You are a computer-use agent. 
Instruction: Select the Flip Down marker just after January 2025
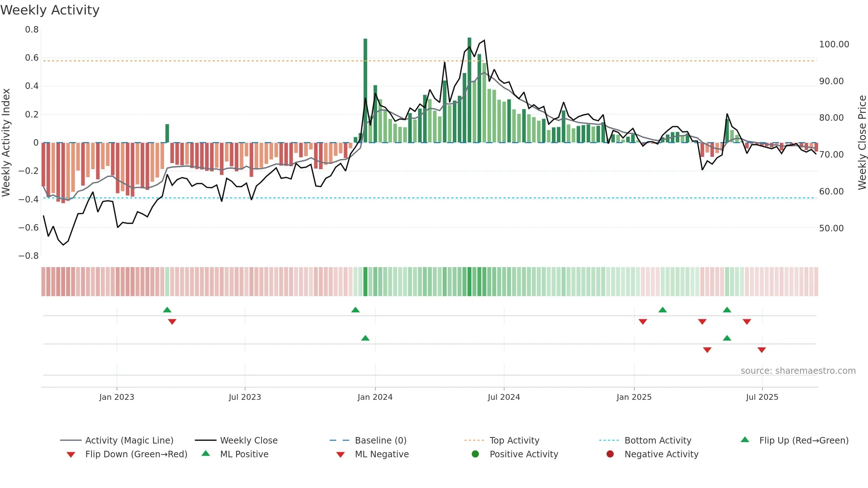click(x=643, y=322)
